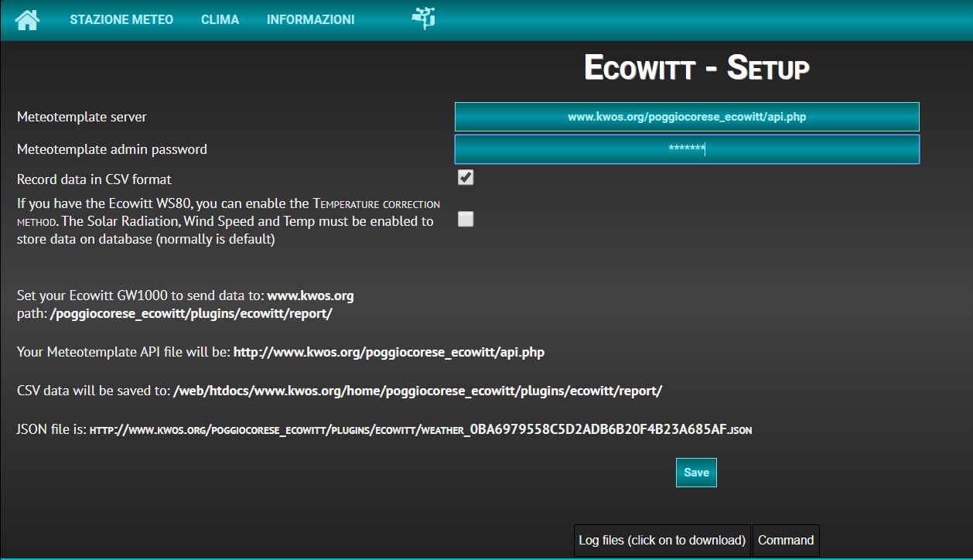Screen dimensions: 973x560
Task: Focus the Meteotemplate admin password field
Action: click(687, 149)
